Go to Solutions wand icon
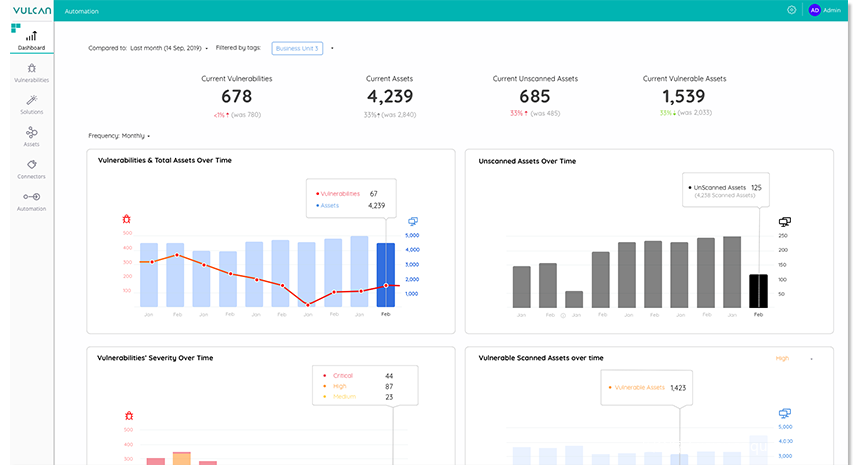Viewport: 858px width, 465px height. (31, 101)
